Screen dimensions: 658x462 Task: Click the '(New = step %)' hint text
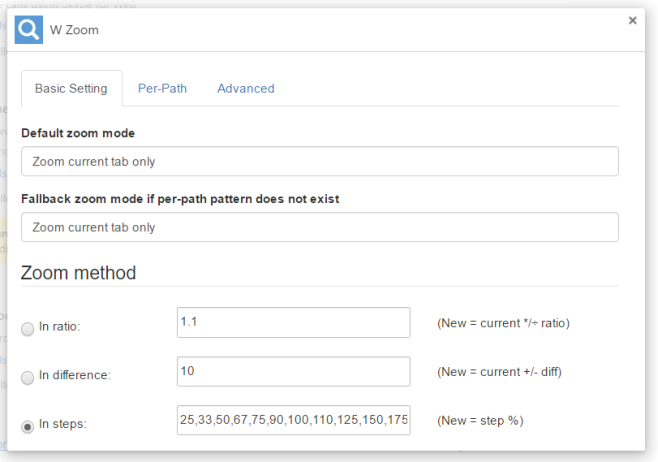point(480,420)
